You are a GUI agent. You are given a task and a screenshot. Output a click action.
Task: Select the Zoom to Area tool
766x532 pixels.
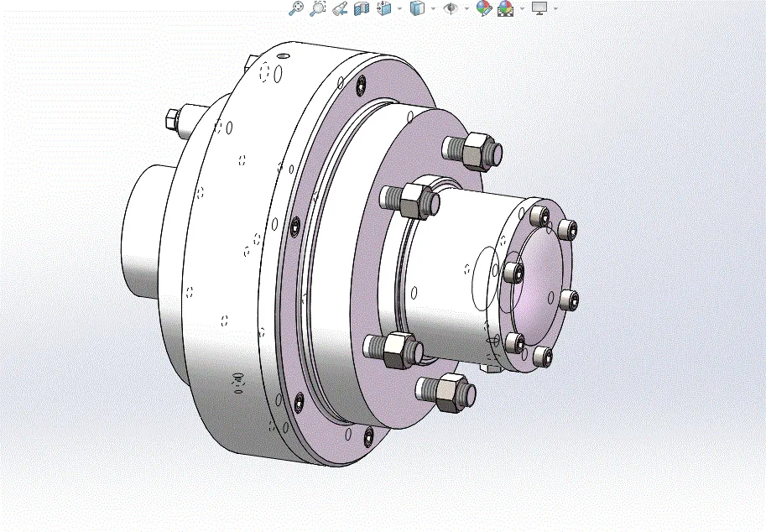(317, 8)
